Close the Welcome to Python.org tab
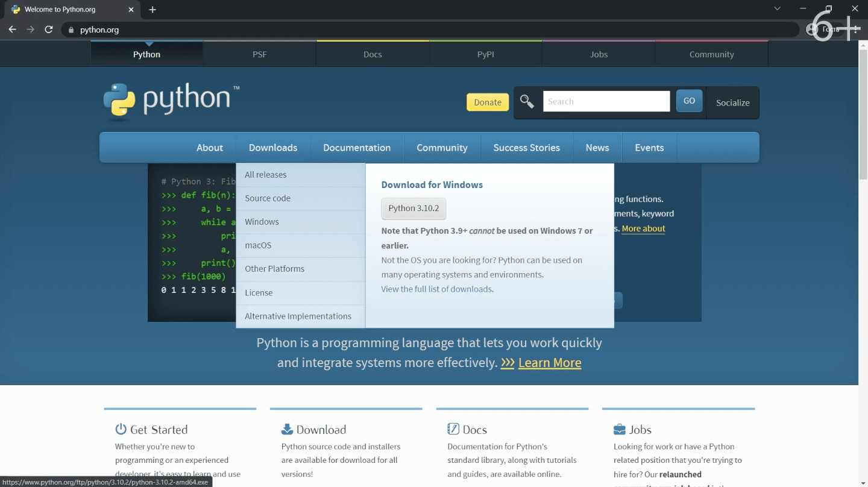868x487 pixels. (131, 10)
